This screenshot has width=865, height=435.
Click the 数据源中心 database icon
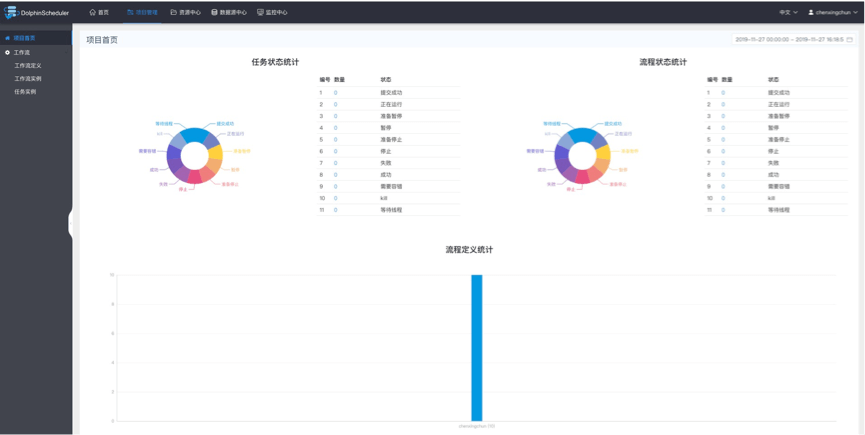point(214,13)
